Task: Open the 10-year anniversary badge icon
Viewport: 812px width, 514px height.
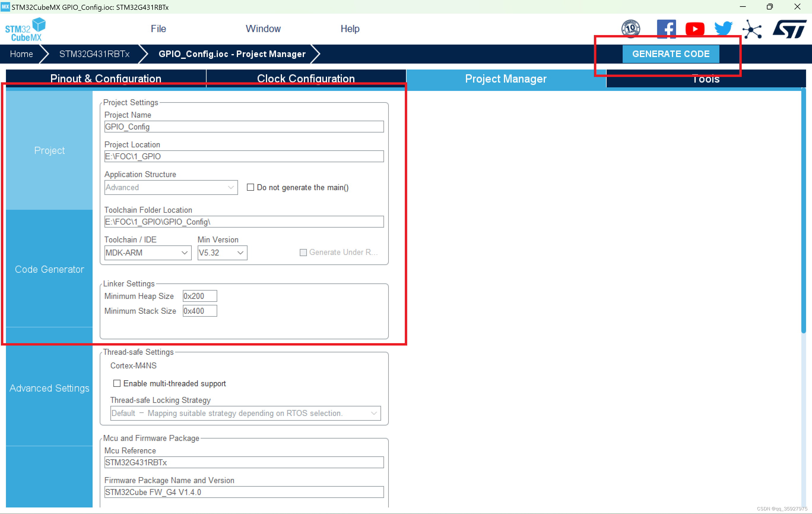Action: (631, 29)
